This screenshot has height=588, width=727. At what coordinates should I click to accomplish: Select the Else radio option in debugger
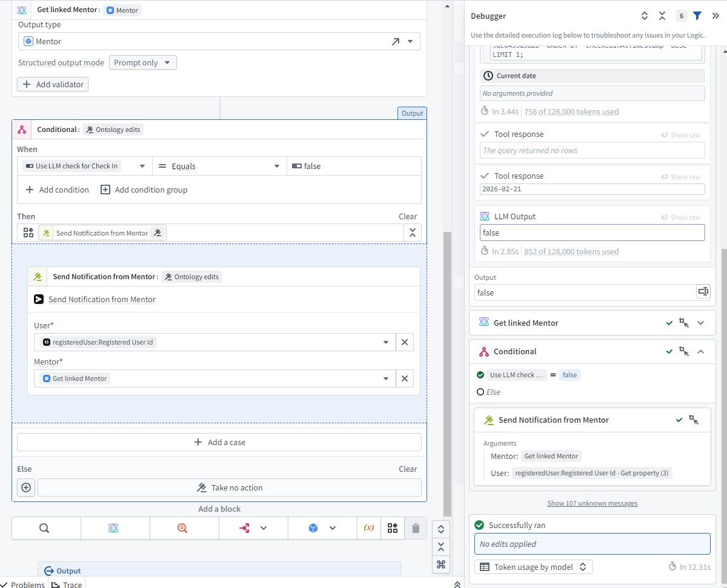point(480,392)
